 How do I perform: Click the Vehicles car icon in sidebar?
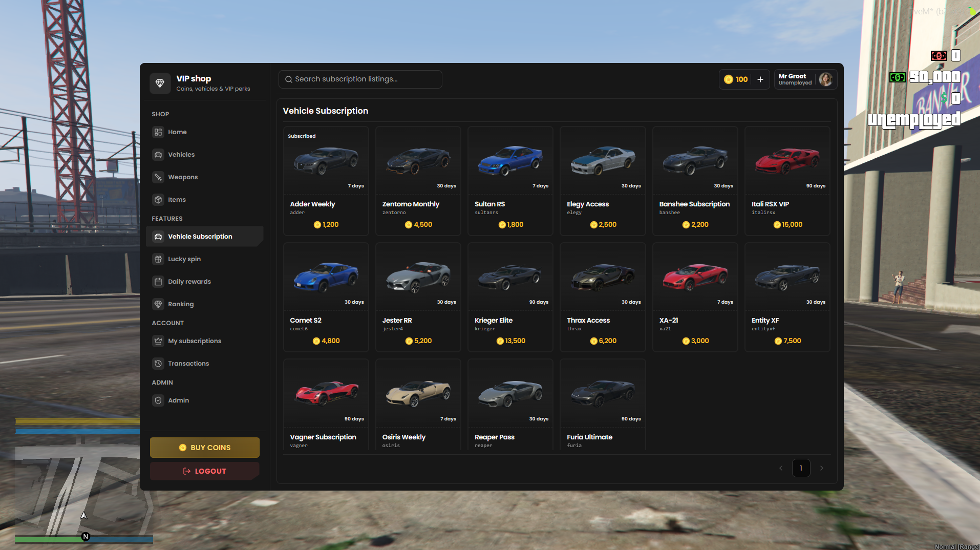[158, 155]
